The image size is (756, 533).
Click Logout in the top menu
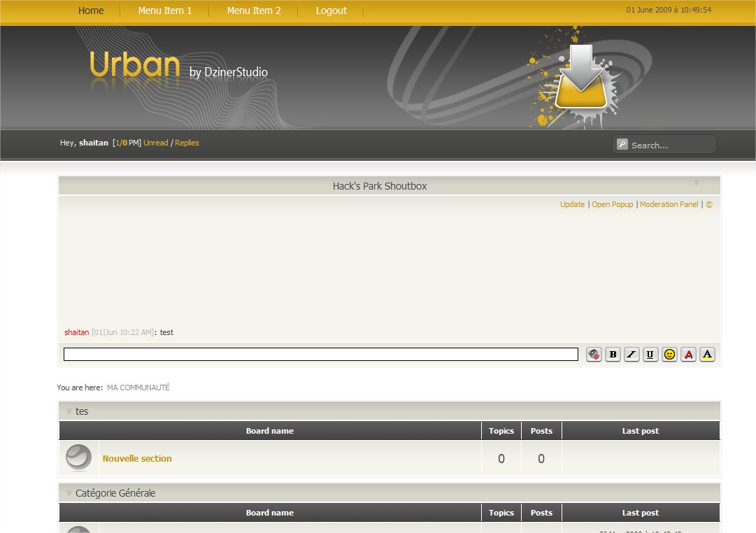pos(331,10)
